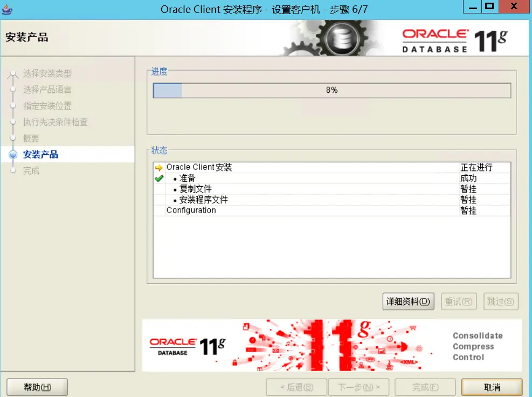
Task: Click the 后退(B) back button
Action: [296, 387]
